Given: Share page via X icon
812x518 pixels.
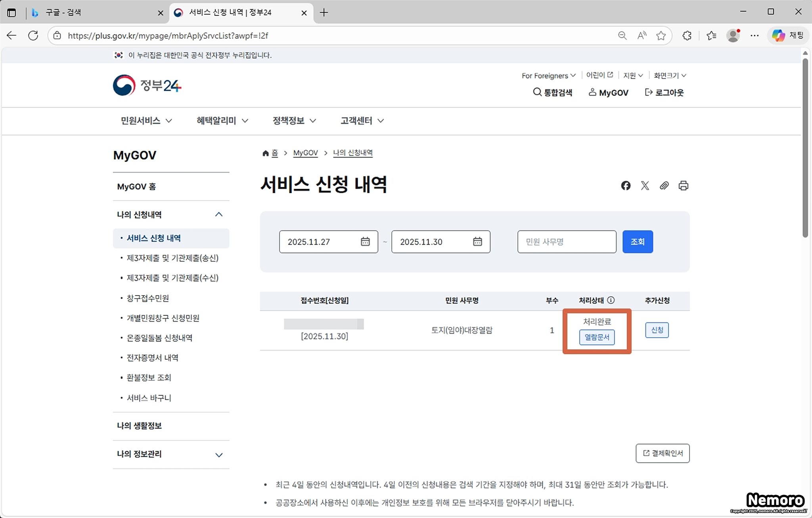Looking at the screenshot, I should click(x=645, y=186).
